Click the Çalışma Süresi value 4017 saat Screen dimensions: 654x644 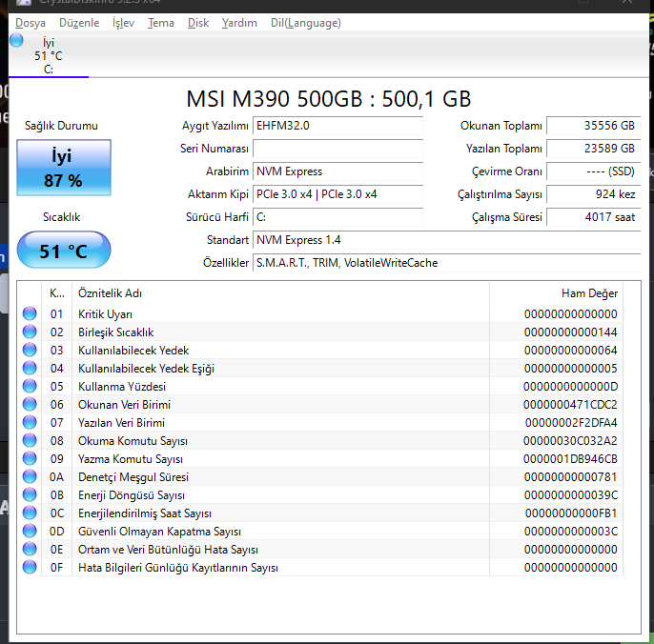pyautogui.click(x=594, y=217)
